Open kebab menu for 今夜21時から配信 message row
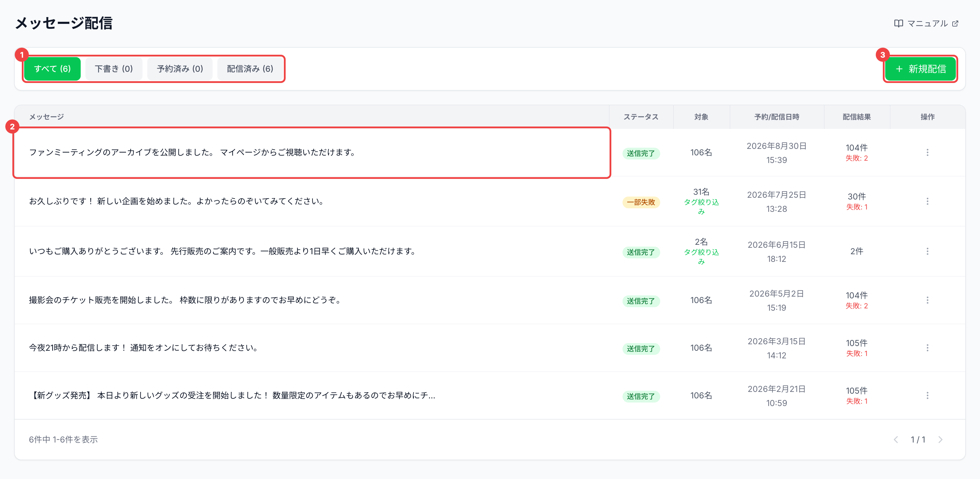 coord(927,348)
